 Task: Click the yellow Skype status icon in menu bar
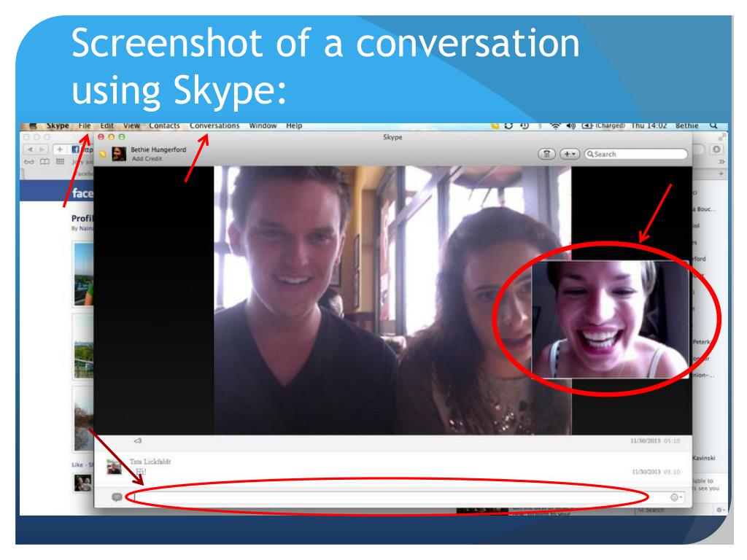[x=495, y=125]
